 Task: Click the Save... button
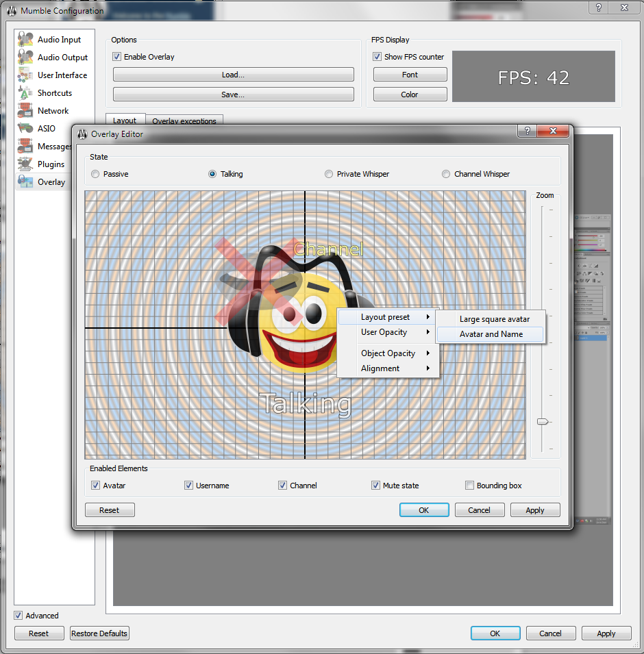[x=234, y=95]
